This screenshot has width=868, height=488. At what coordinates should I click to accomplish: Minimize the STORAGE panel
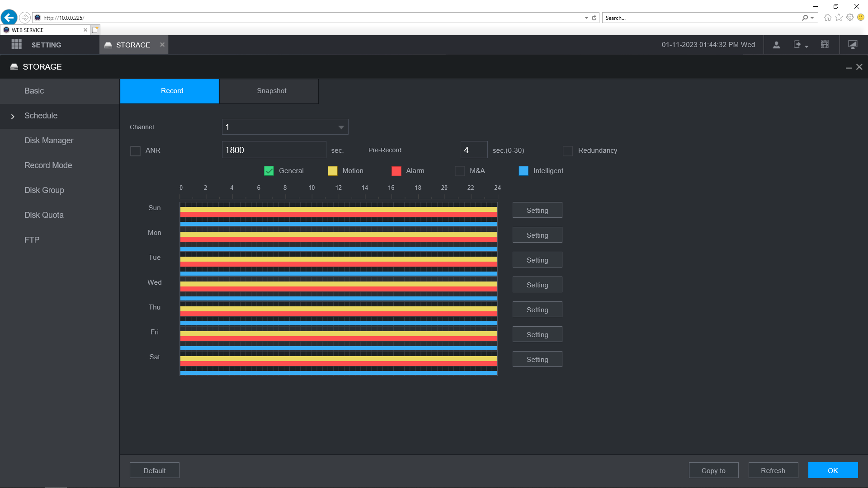click(849, 67)
